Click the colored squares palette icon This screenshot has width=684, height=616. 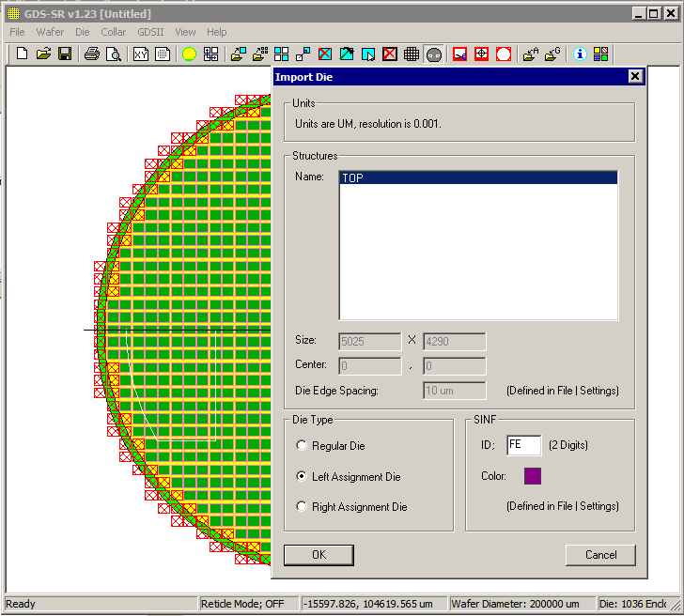tap(600, 54)
